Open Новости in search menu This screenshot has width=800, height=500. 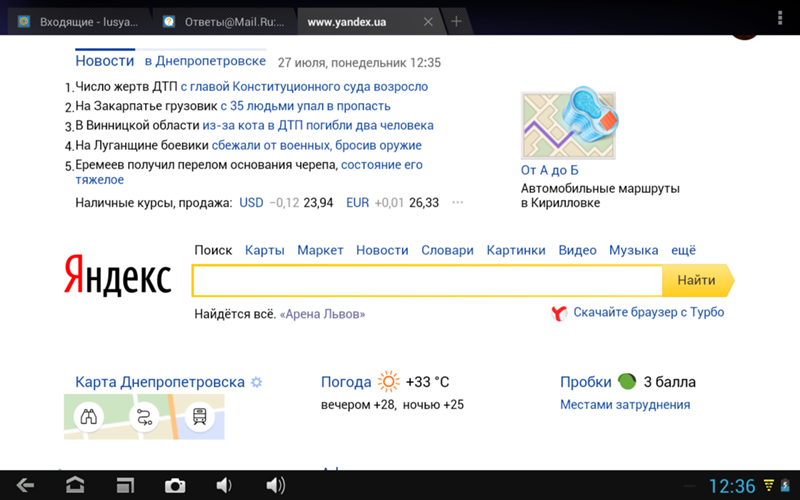click(x=382, y=250)
